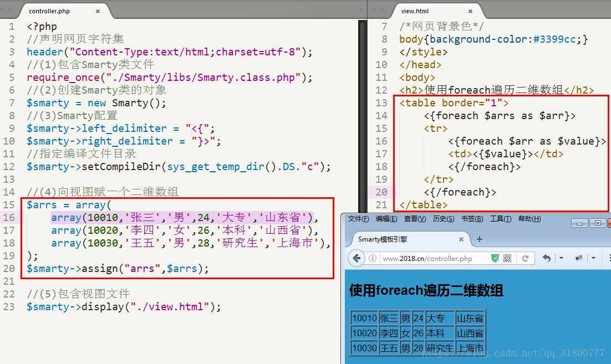Click line number 16 in controller.php gutter
Image resolution: width=611 pixels, height=364 pixels.
(8, 217)
